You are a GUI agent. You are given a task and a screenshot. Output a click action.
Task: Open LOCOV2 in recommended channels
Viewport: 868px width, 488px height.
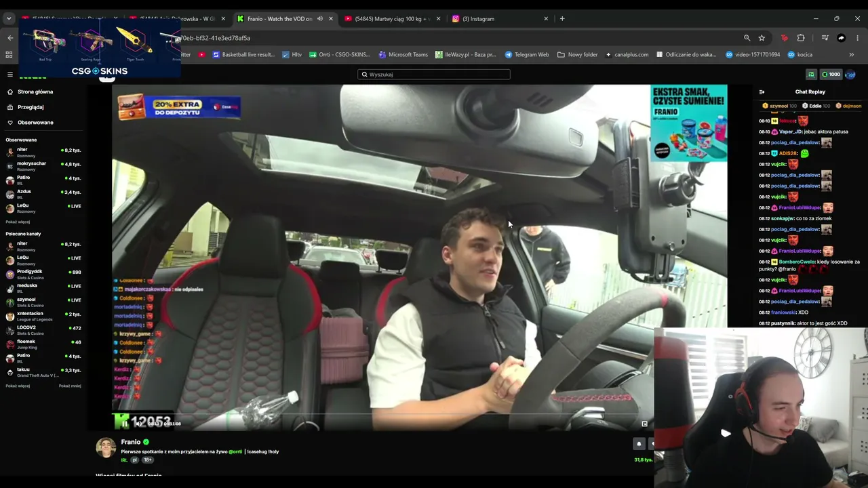point(43,329)
